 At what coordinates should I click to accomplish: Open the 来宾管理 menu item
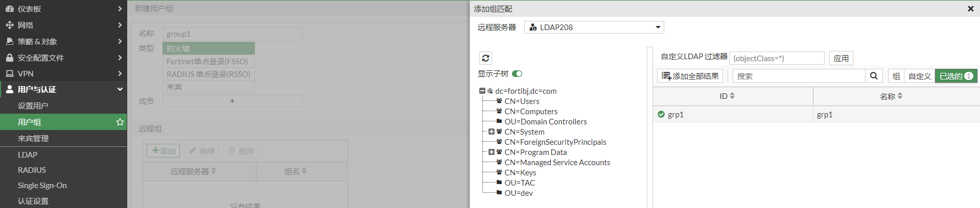(33, 138)
